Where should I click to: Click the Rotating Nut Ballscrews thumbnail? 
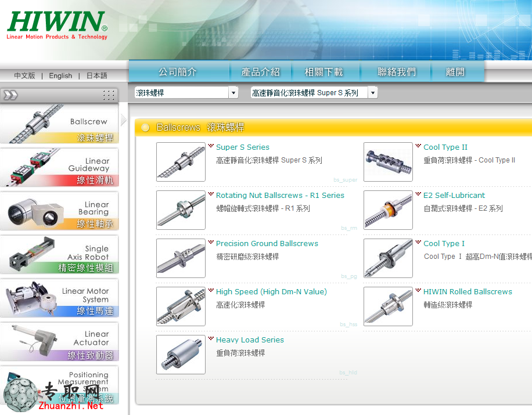pyautogui.click(x=181, y=210)
